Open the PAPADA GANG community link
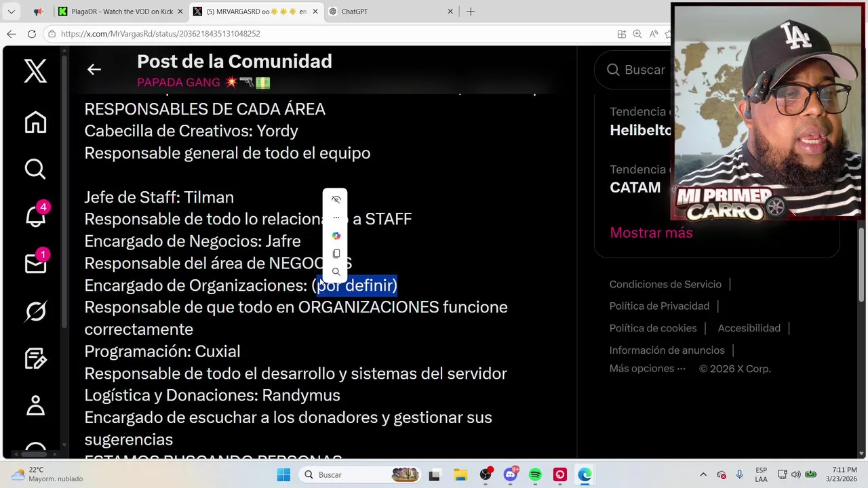This screenshot has width=868, height=488. coord(203,82)
